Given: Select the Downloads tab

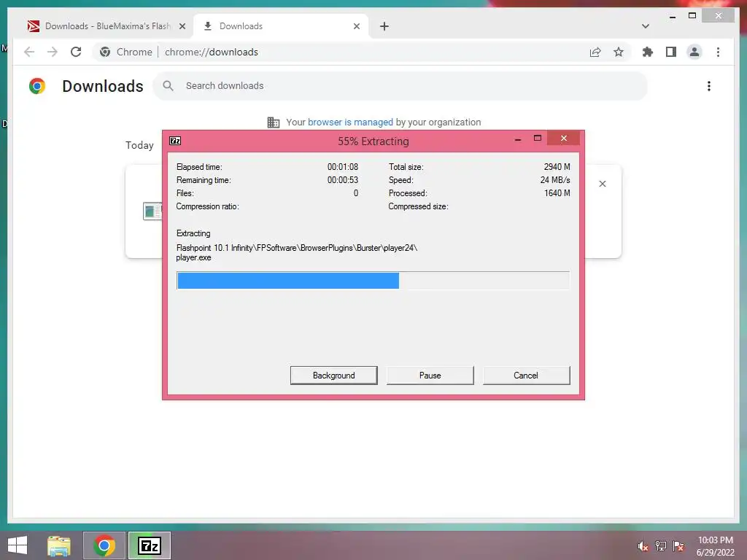Looking at the screenshot, I should coord(281,26).
